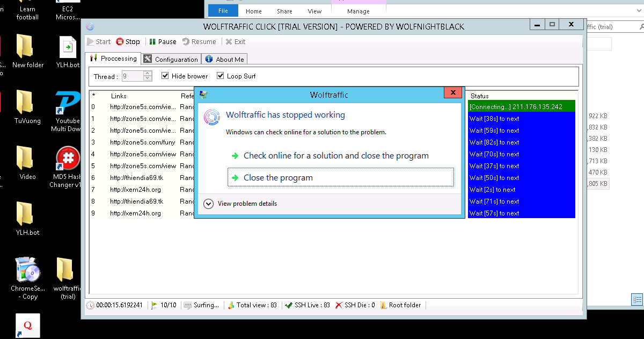Open the Home tab in Explorer window
The height and width of the screenshot is (339, 644).
click(x=254, y=11)
